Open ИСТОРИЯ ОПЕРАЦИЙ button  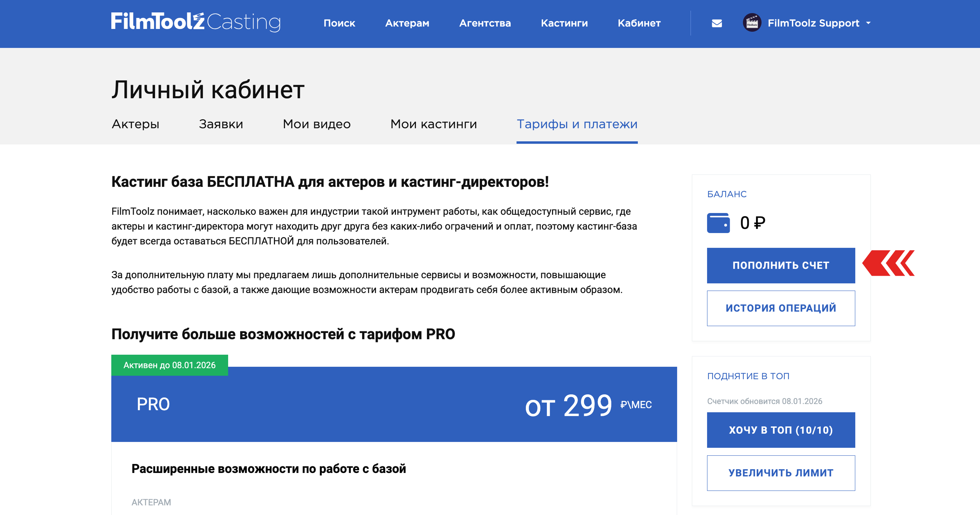[780, 308]
